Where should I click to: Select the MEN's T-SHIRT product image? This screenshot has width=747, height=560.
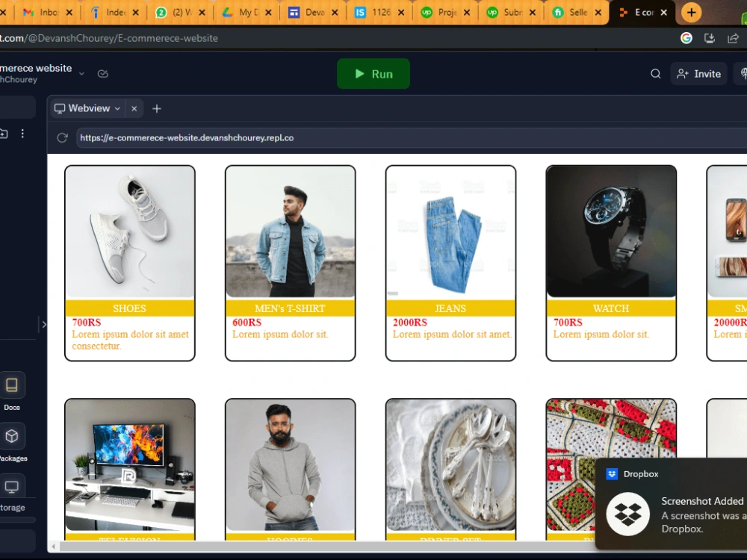[290, 232]
